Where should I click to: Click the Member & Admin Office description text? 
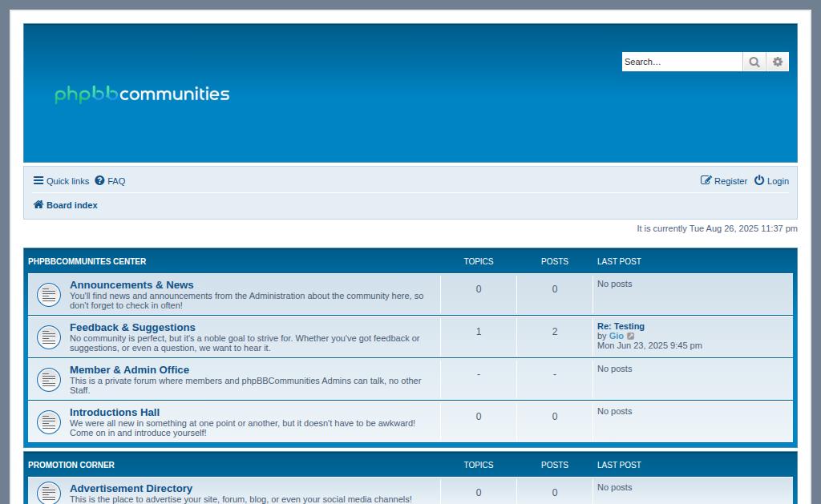pyautogui.click(x=245, y=385)
